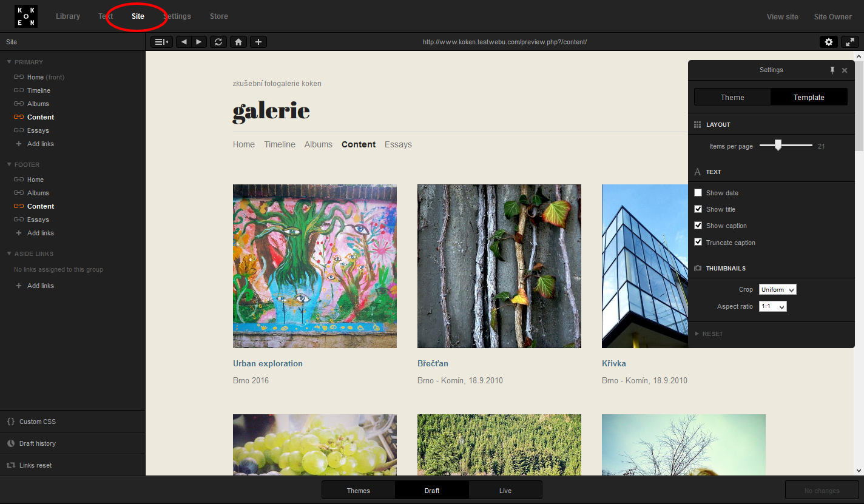Screen dimensions: 864x504
Task: Open the Crop dropdown
Action: (x=778, y=290)
